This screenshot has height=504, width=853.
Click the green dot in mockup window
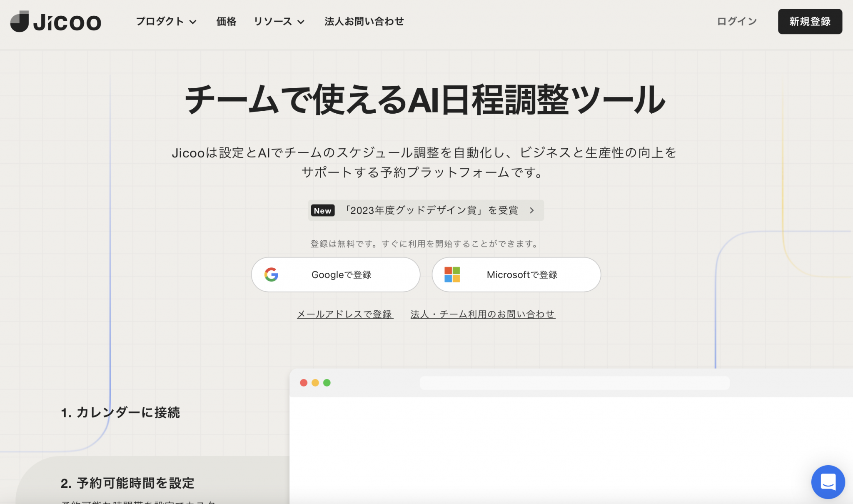pyautogui.click(x=327, y=383)
